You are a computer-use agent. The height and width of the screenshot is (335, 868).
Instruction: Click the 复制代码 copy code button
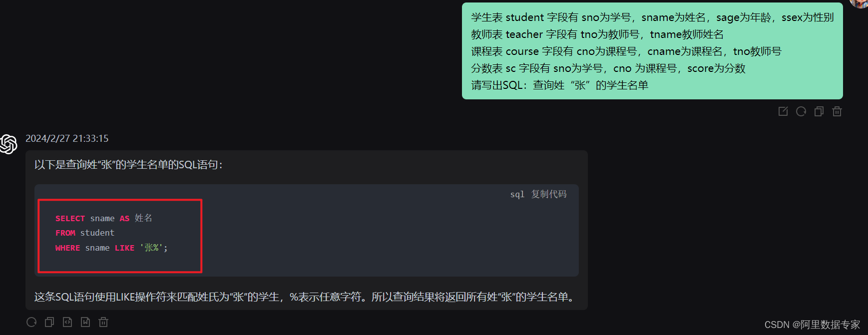pyautogui.click(x=549, y=194)
